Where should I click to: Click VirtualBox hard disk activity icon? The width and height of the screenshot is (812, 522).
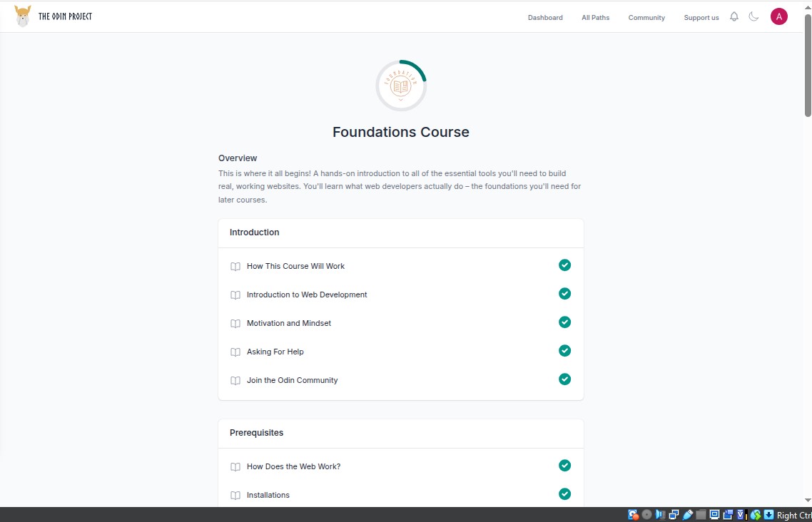pyautogui.click(x=634, y=515)
